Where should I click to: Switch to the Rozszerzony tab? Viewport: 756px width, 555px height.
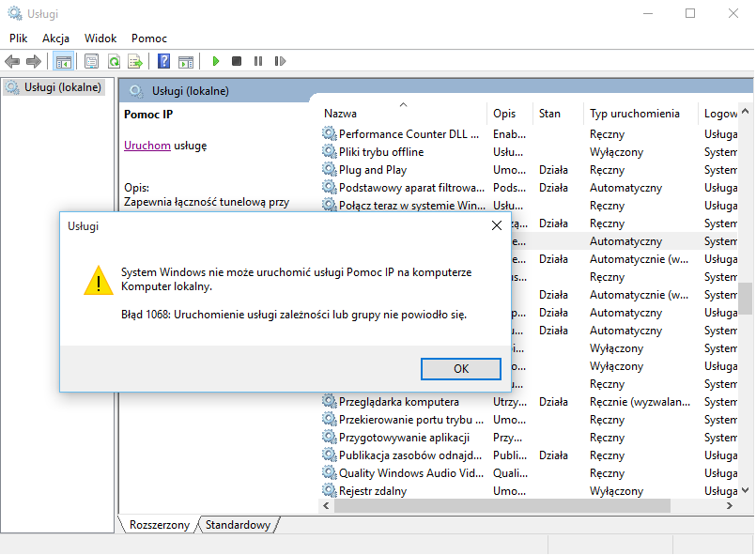[x=159, y=525]
